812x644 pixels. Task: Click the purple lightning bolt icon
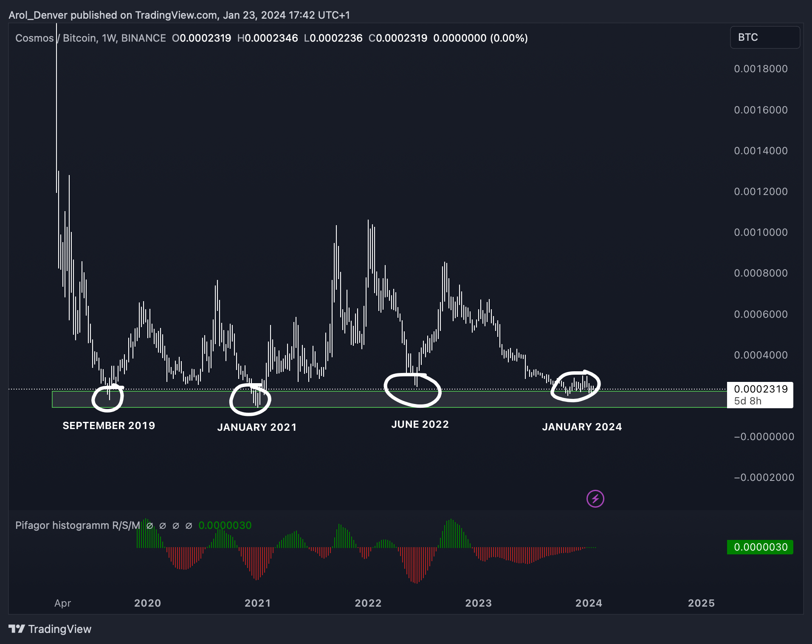595,499
